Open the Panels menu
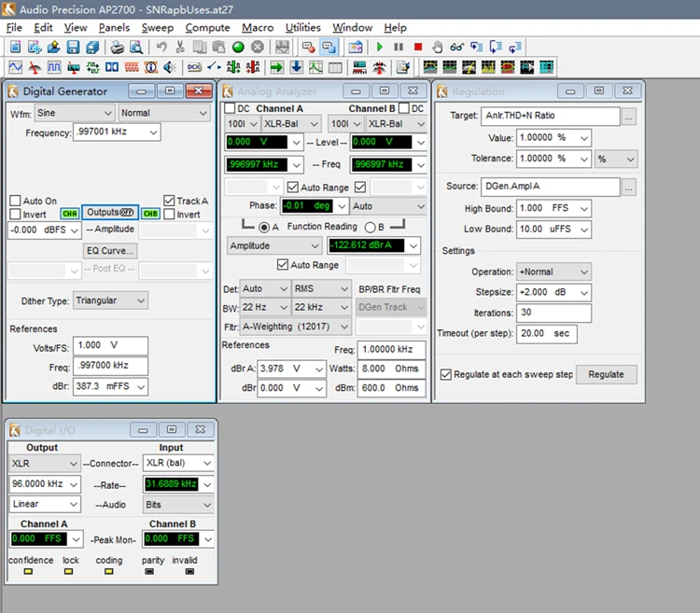 point(114,28)
